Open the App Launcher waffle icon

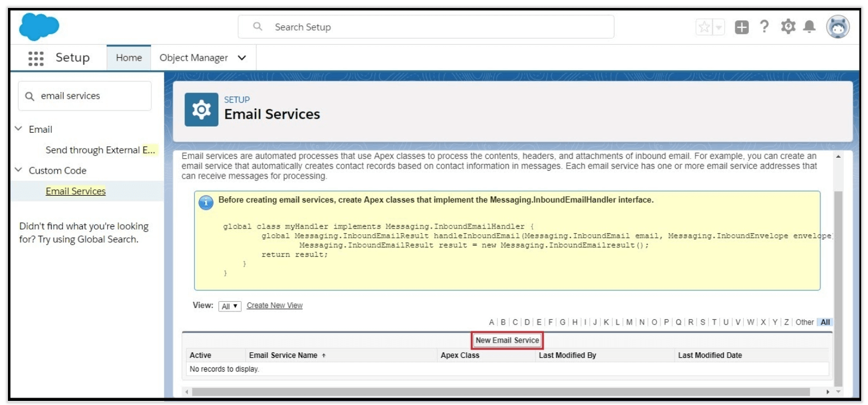click(x=36, y=57)
